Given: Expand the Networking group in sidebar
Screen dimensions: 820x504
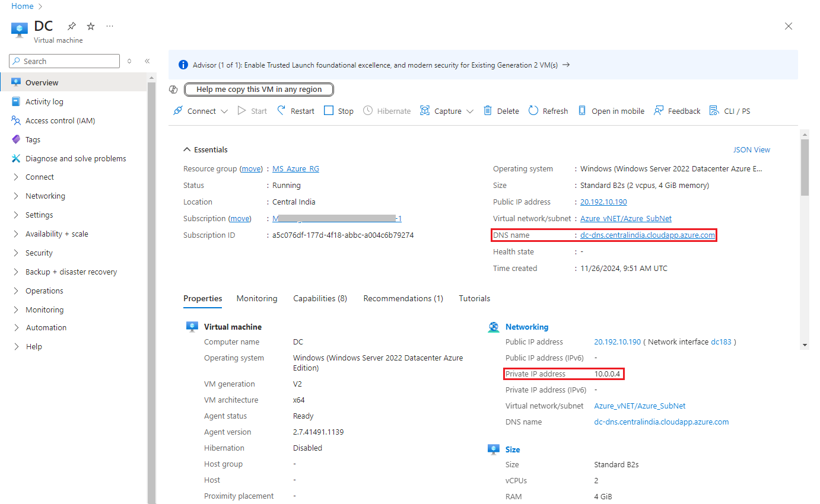Looking at the screenshot, I should [x=16, y=196].
